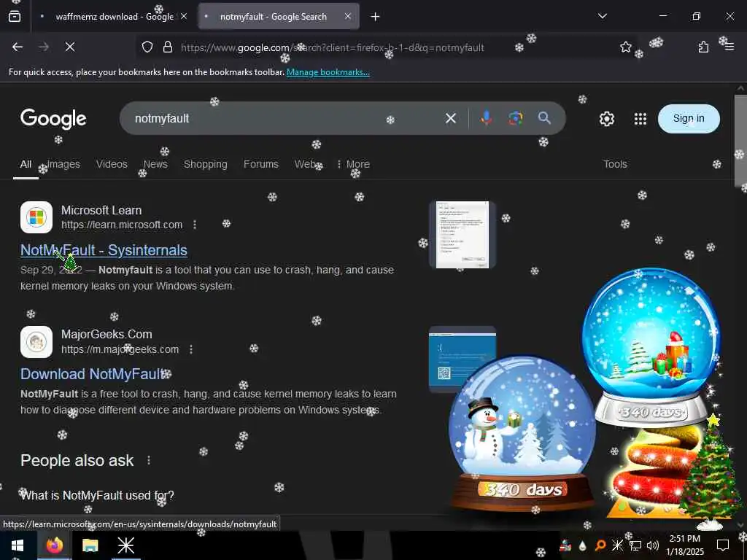Click https://m.majorgeeks.com result URL text
Viewport: 747px width, 560px height.
point(120,349)
